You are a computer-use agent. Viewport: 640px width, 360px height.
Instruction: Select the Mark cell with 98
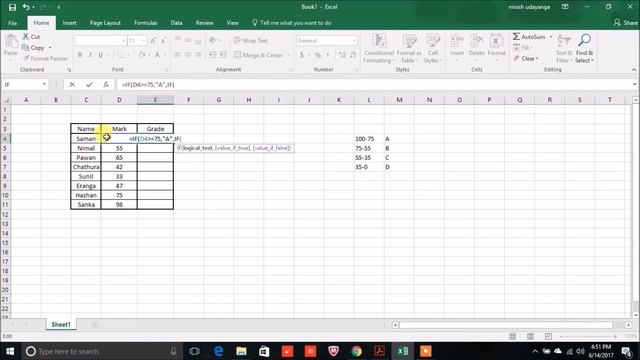point(119,205)
